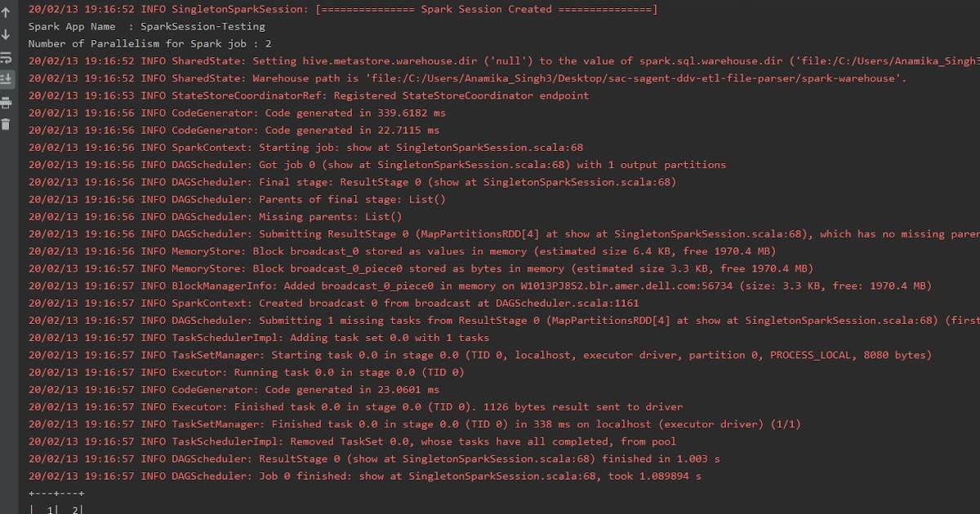Click the Code generated in 339.6182 ms line
Viewport: 980px width, 514px height.
click(237, 113)
